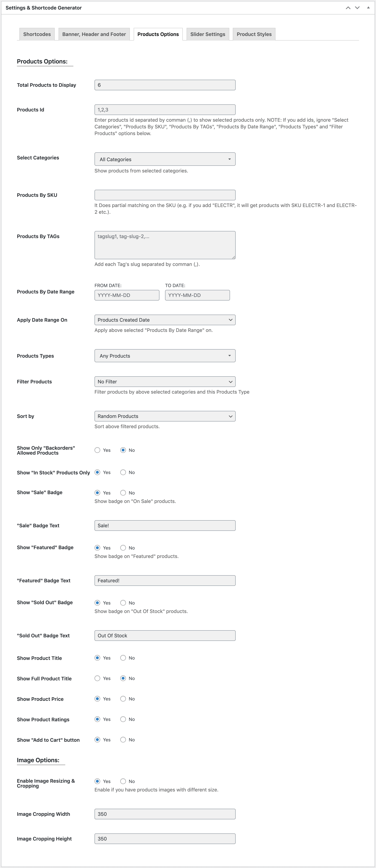Open the Slider Settings tab
The width and height of the screenshot is (376, 868).
tap(208, 34)
